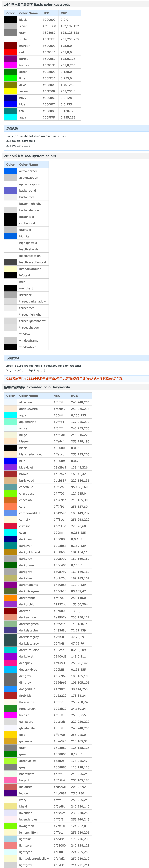Image resolution: width=149 pixels, height=868 pixels.
Task: Click the 'blanchedalmond' color name
Action: (x=31, y=455)
